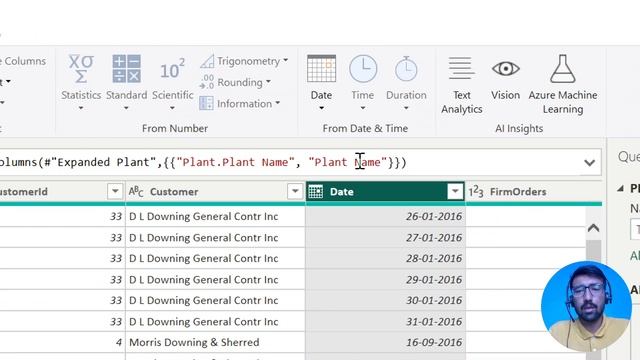Open the Scientific functions icon
Image resolution: width=640 pixels, height=360 pixels.
coord(172,69)
